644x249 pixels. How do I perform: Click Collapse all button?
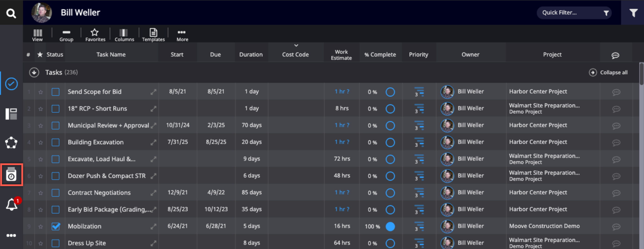[608, 72]
